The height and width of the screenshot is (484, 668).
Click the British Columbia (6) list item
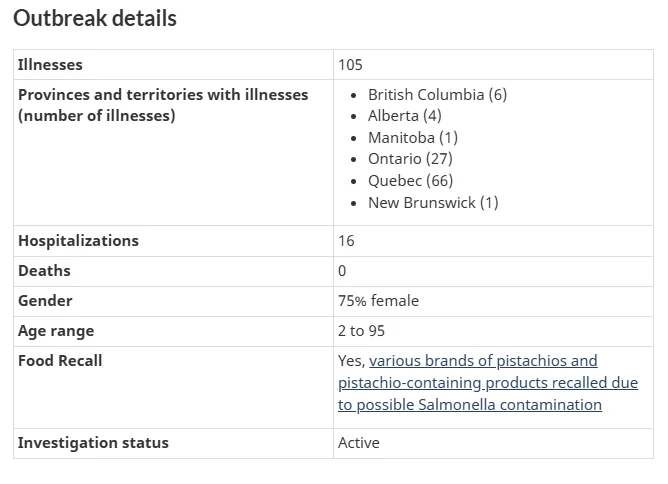438,95
